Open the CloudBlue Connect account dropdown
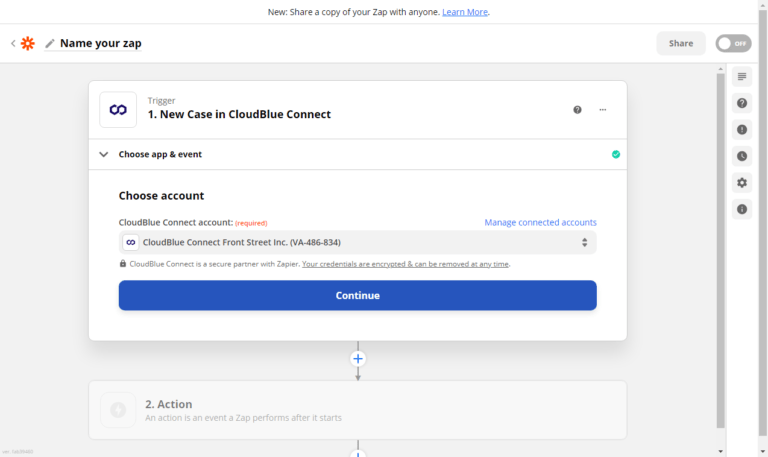Viewport: 768px width, 457px height. click(x=358, y=242)
